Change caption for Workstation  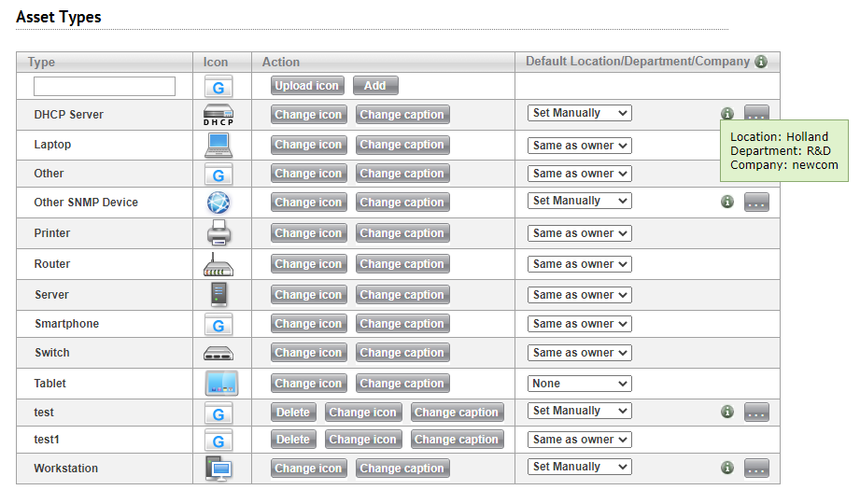click(x=402, y=469)
